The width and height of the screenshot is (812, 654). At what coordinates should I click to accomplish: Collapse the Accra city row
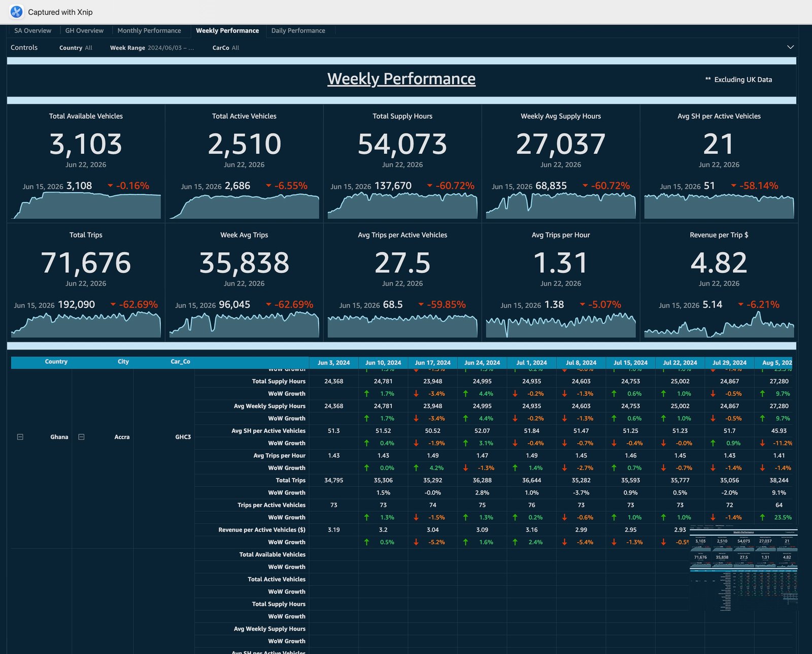[x=81, y=437]
